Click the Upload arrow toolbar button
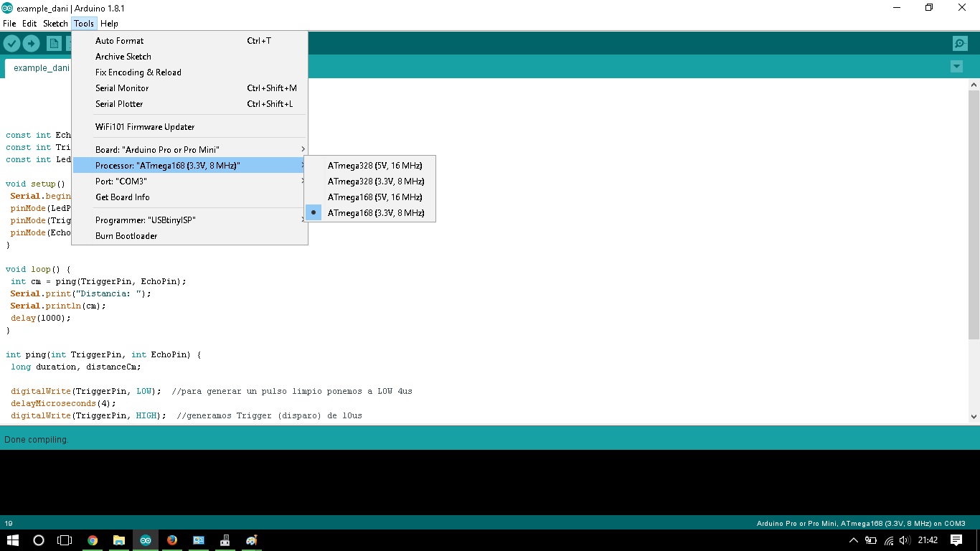Screen dimensions: 980x551 coord(31,44)
